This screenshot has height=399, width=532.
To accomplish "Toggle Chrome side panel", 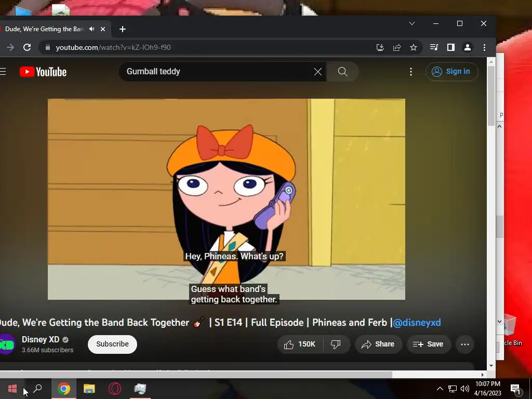I will coord(450,47).
